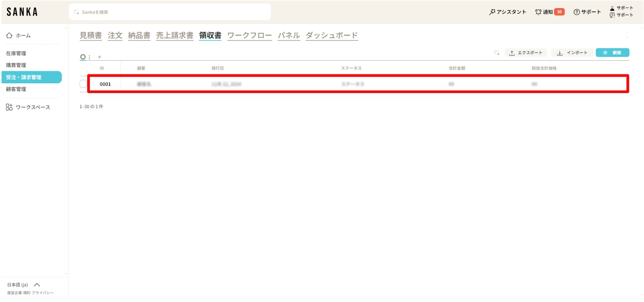644x302 pixels.
Task: Open the パネル tab
Action: [289, 36]
